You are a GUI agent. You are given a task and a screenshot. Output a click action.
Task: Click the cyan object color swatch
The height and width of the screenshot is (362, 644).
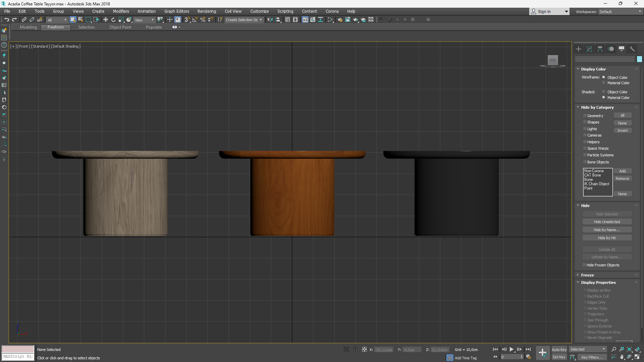[639, 59]
